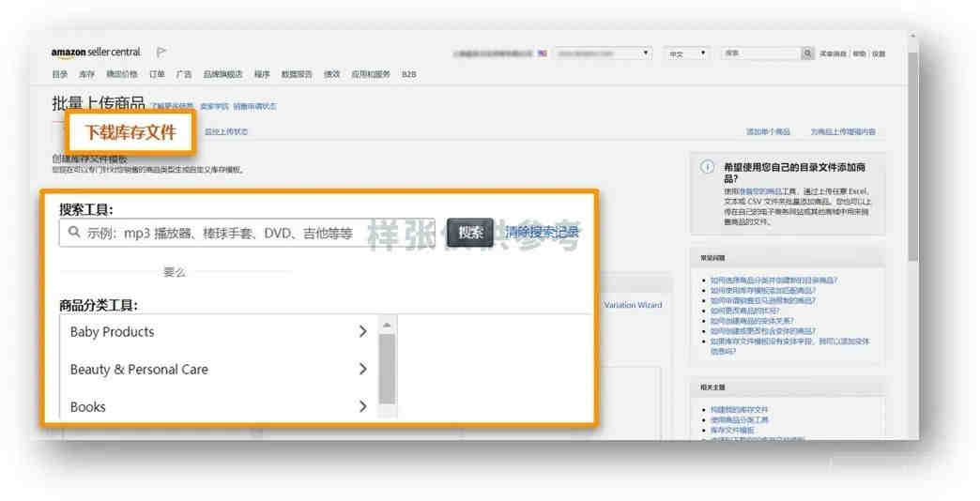The image size is (980, 501).
Task: Open the 中文 language dropdown
Action: pos(687,53)
